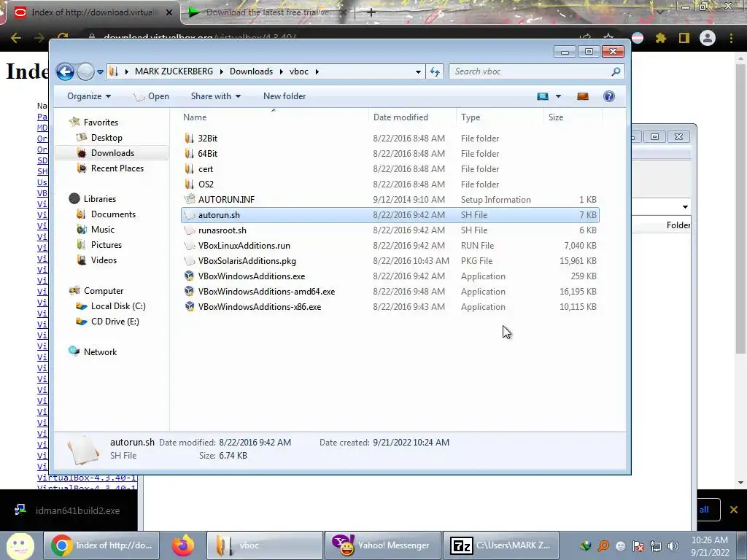Click Chrome extensions puzzle icon
The image size is (747, 560).
coord(660,38)
